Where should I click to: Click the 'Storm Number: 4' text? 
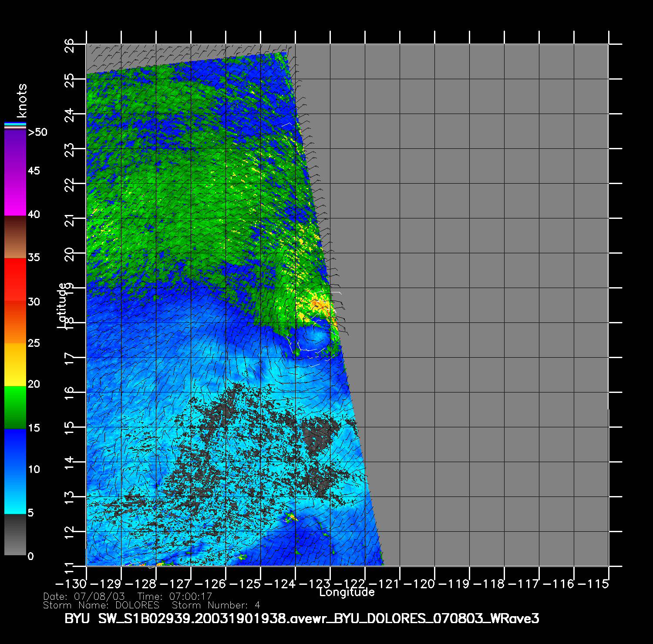click(x=216, y=605)
